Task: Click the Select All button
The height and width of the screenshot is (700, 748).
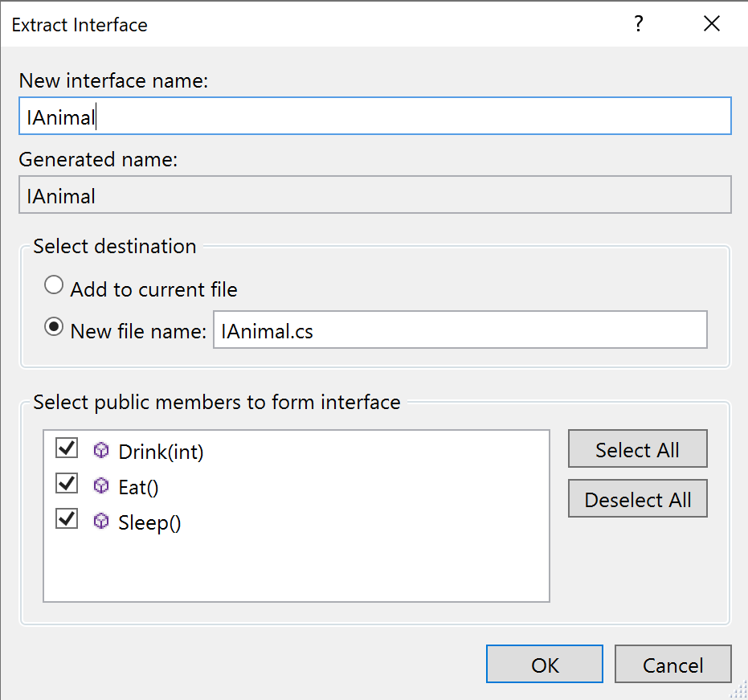Action: [x=637, y=448]
